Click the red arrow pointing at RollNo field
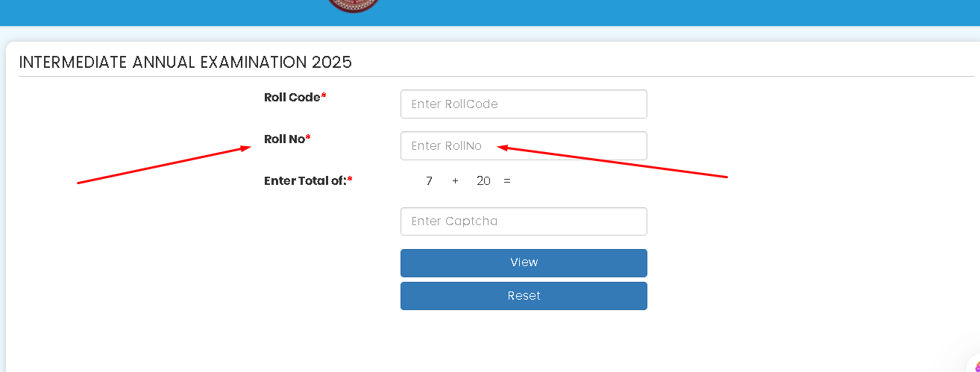980x372 pixels. [612, 162]
